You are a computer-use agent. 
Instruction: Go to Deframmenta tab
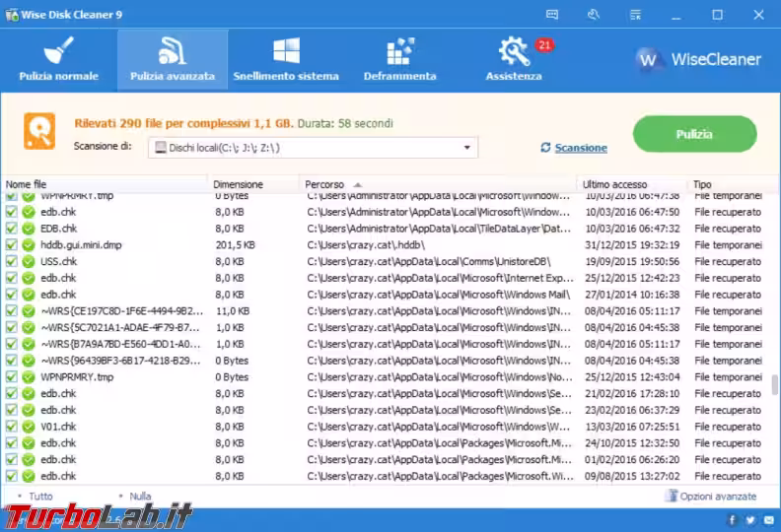400,60
